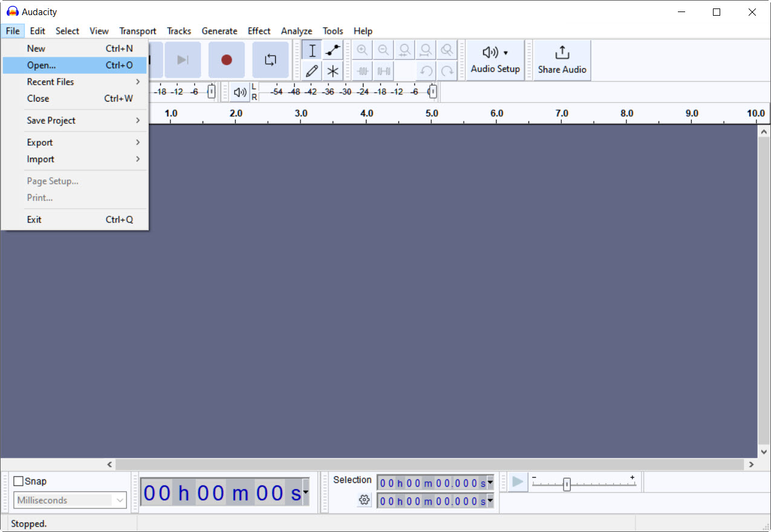Click the Play-at-Speed button
Image resolution: width=771 pixels, height=532 pixels.
click(x=518, y=482)
